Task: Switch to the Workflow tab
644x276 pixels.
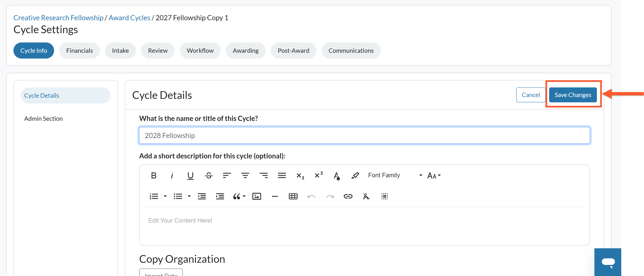Action: pyautogui.click(x=200, y=50)
